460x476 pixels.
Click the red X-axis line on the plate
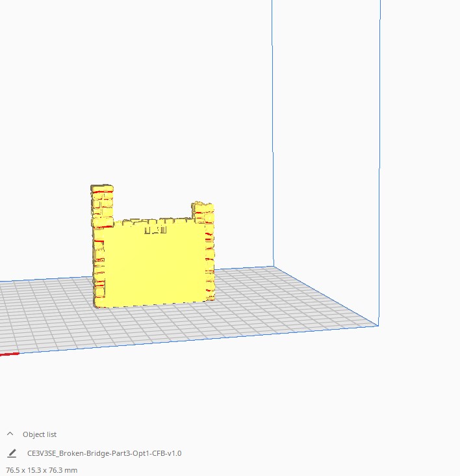(9, 354)
